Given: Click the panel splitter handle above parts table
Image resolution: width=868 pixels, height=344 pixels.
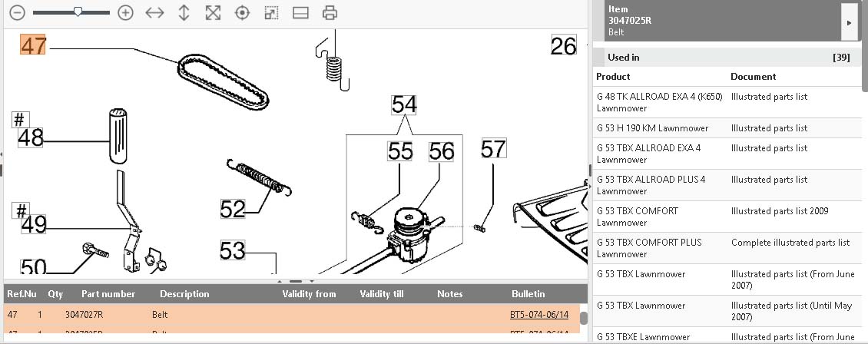Looking at the screenshot, I should pyautogui.click(x=295, y=281).
